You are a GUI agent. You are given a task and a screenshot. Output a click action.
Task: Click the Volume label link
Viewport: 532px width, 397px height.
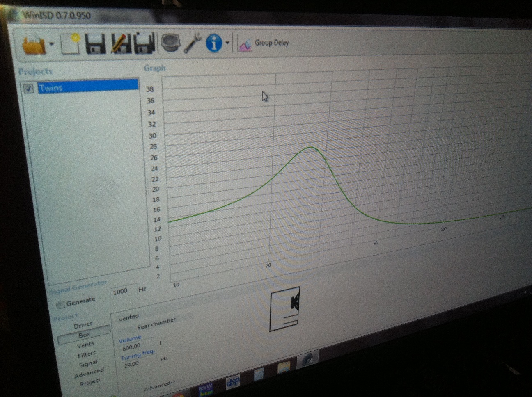point(130,339)
